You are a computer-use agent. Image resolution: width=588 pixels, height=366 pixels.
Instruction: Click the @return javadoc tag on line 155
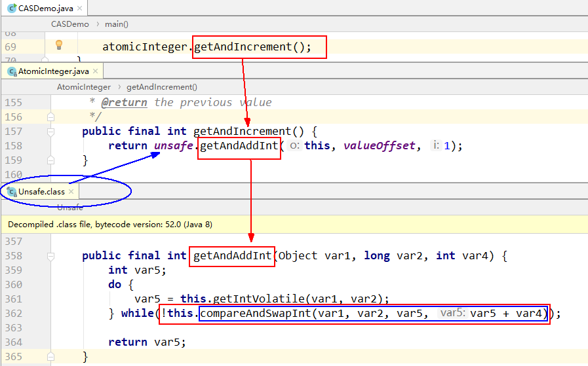coord(124,102)
